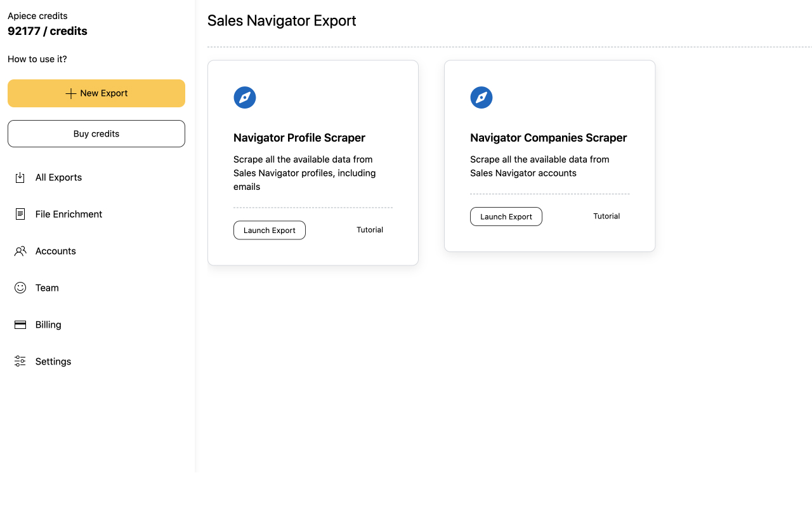Click the plus icon in New Export
The image size is (812, 508).
click(x=71, y=93)
